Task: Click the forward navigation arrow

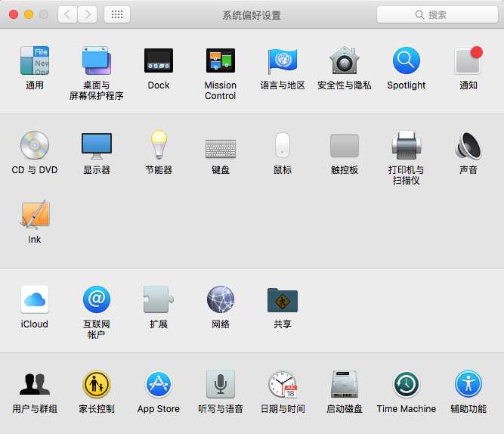Action: (88, 14)
